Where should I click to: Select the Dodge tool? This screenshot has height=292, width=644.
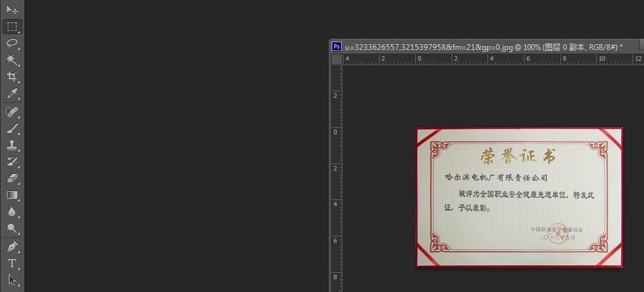(12, 228)
